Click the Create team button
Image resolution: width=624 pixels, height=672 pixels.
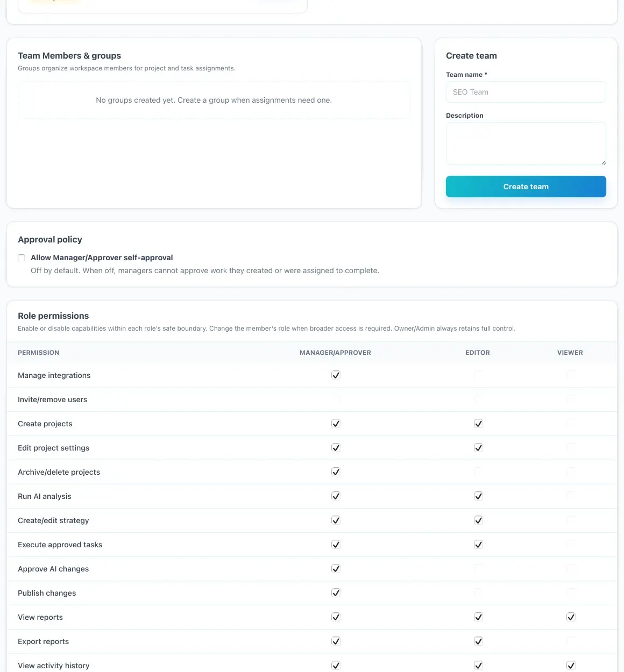(526, 187)
